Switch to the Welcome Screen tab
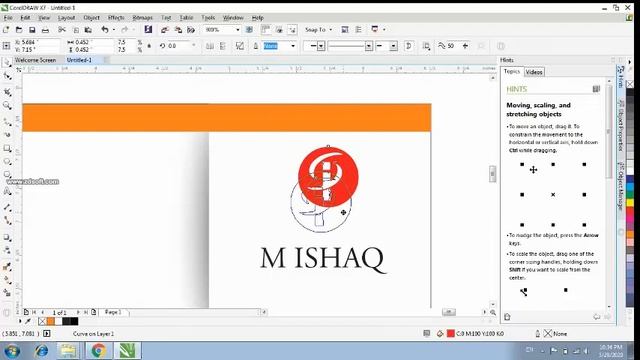 [35, 60]
